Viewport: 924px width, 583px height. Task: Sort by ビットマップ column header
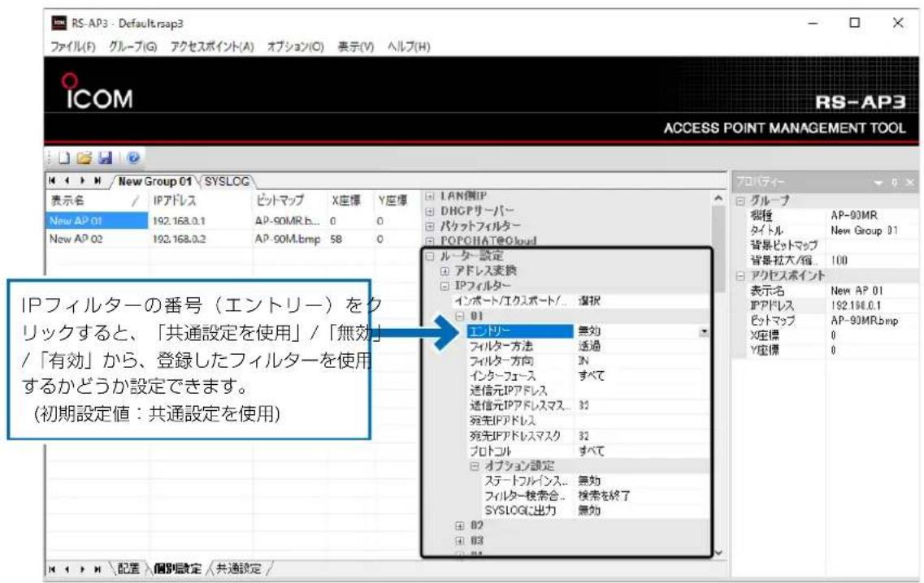coord(288,201)
